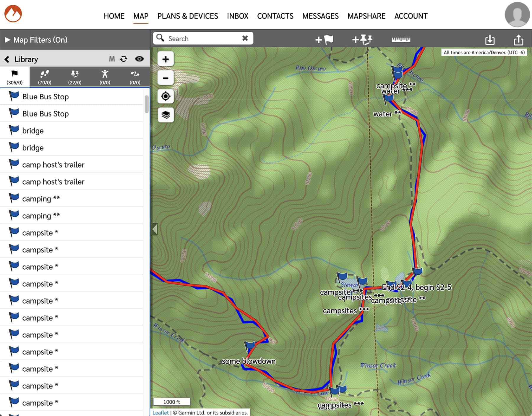
Task: Open the Plans & Devices menu
Action: (x=188, y=16)
